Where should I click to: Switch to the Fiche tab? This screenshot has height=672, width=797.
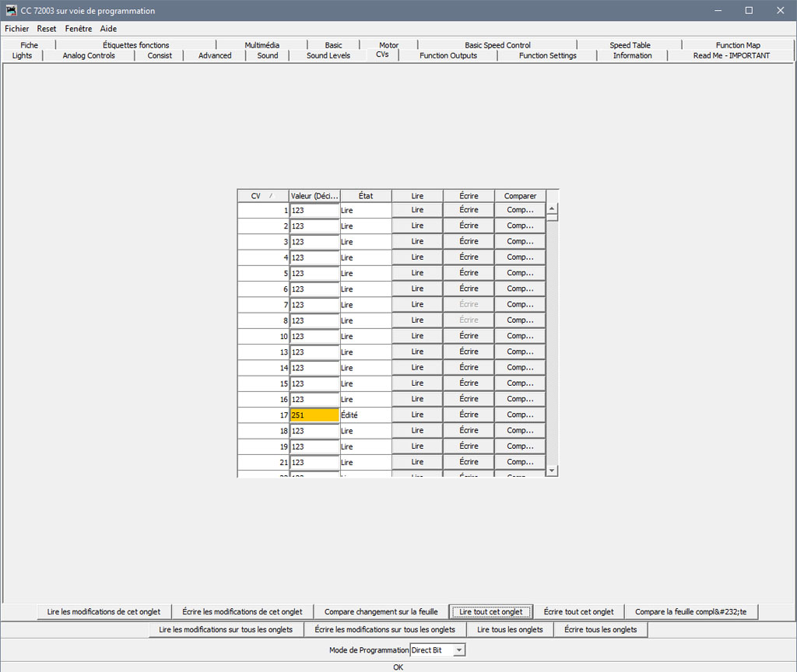point(29,45)
